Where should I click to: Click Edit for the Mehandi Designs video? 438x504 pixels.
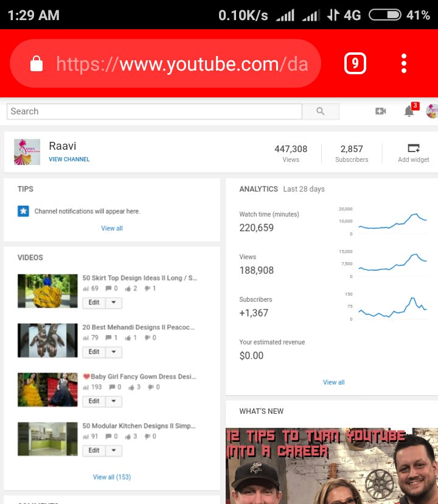pos(94,352)
